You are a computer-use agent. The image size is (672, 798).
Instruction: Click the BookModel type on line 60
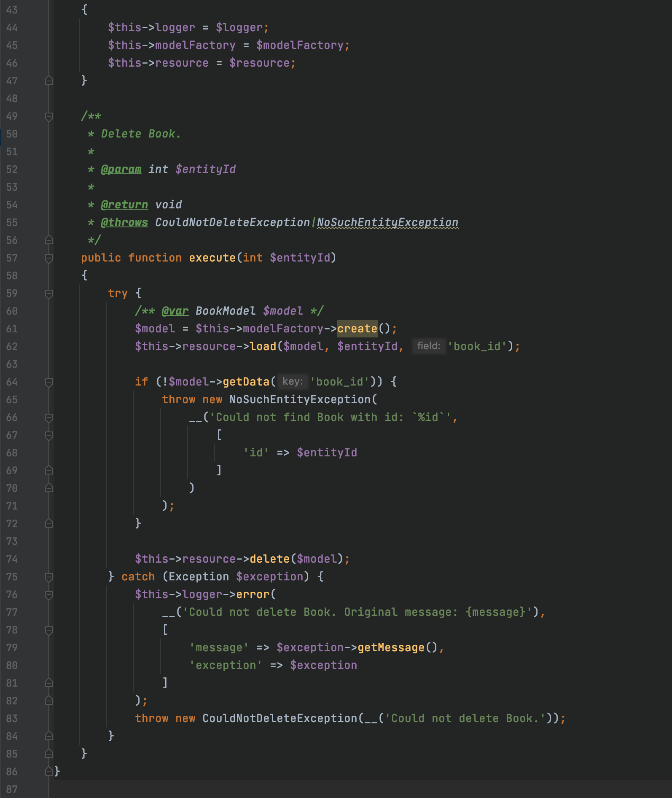226,311
